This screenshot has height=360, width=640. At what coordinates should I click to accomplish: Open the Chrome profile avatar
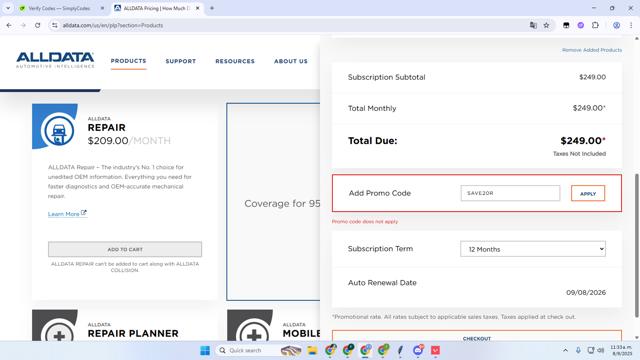616,25
